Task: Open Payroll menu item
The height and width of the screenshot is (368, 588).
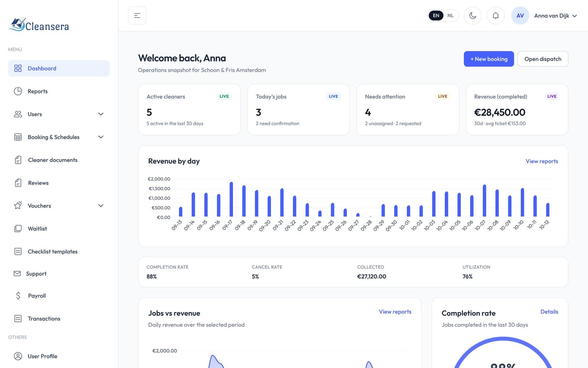Action: pos(59,296)
